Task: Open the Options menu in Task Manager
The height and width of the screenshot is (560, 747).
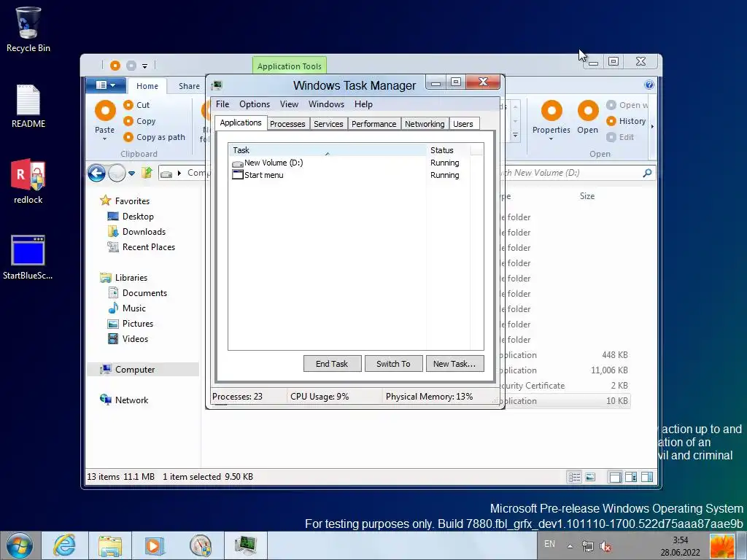Action: click(255, 104)
